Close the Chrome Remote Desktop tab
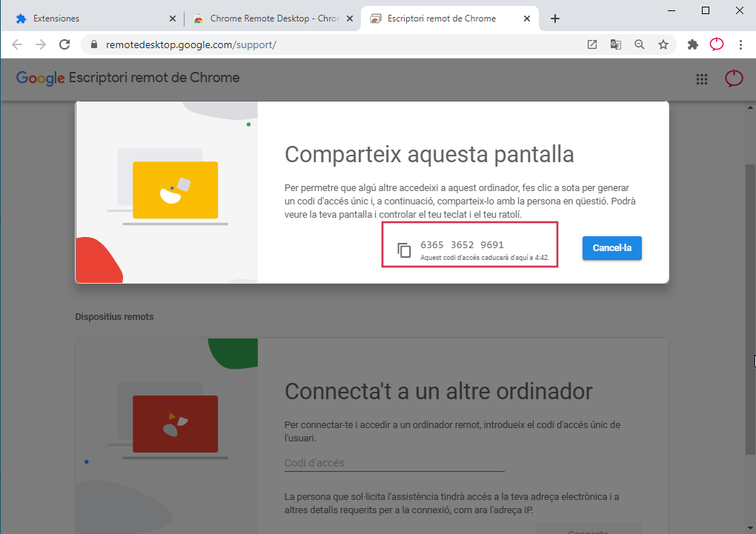This screenshot has height=534, width=756. pyautogui.click(x=350, y=19)
